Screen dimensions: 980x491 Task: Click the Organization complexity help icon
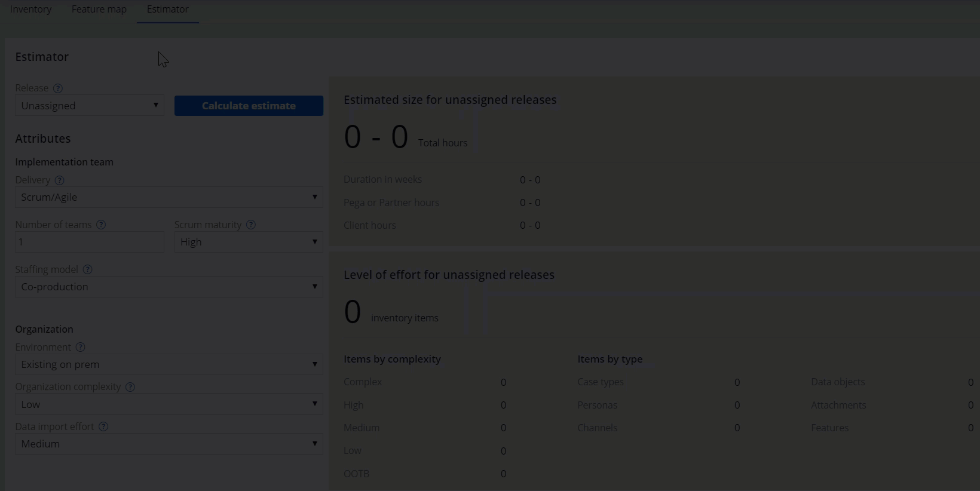[130, 387]
